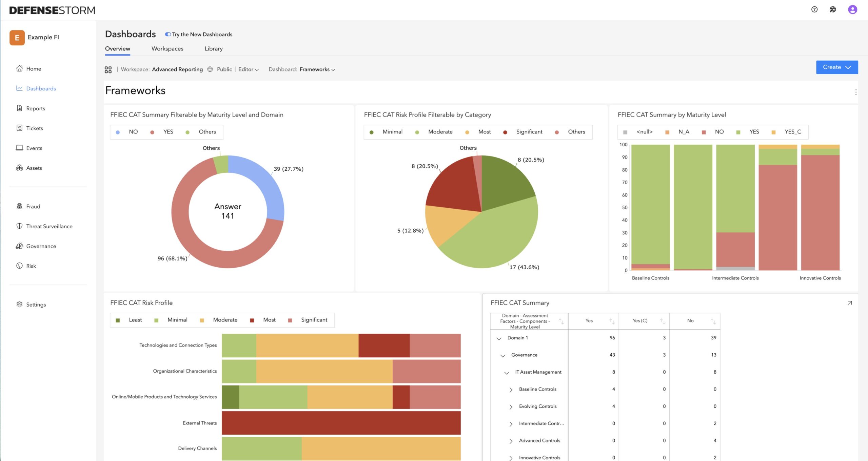Select the Tickets icon in the sidebar

coord(20,128)
